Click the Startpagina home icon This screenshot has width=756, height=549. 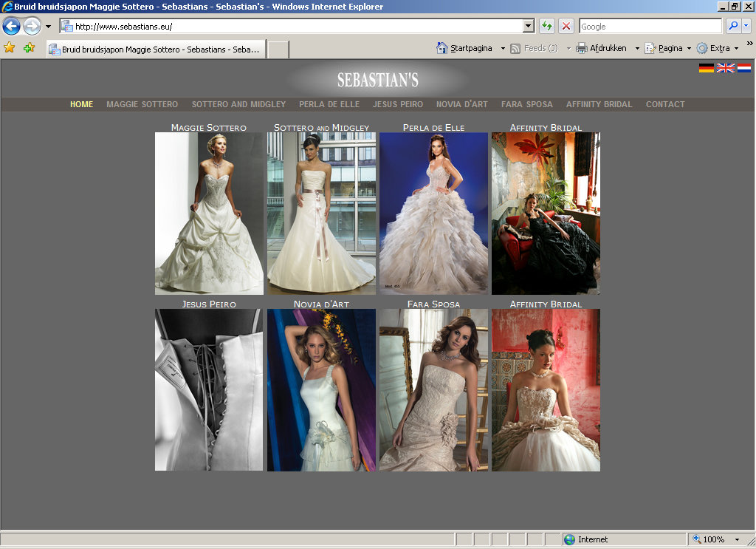pyautogui.click(x=442, y=48)
